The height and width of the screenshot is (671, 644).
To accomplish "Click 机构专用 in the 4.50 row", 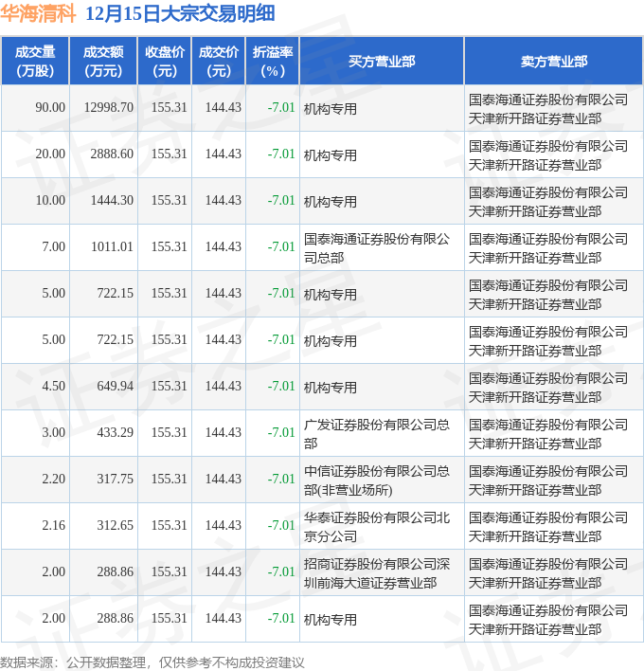I will coord(331,388).
